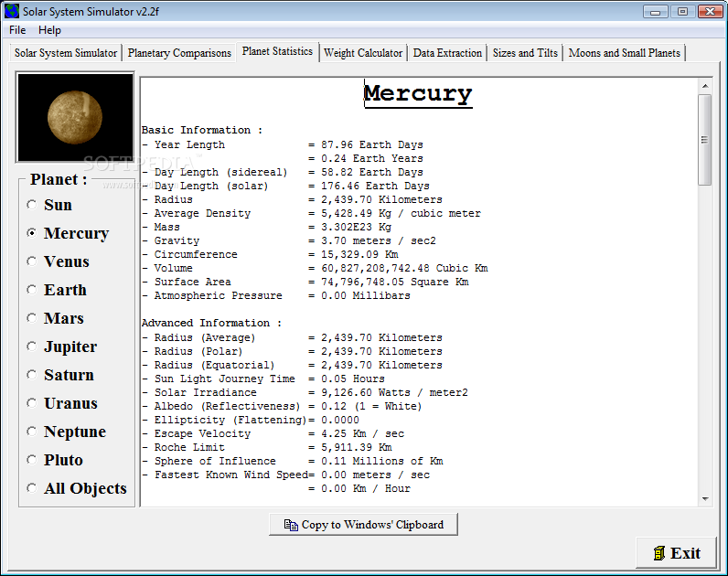Viewport: 728px width, 576px height.
Task: Open the File menu
Action: pos(17,30)
